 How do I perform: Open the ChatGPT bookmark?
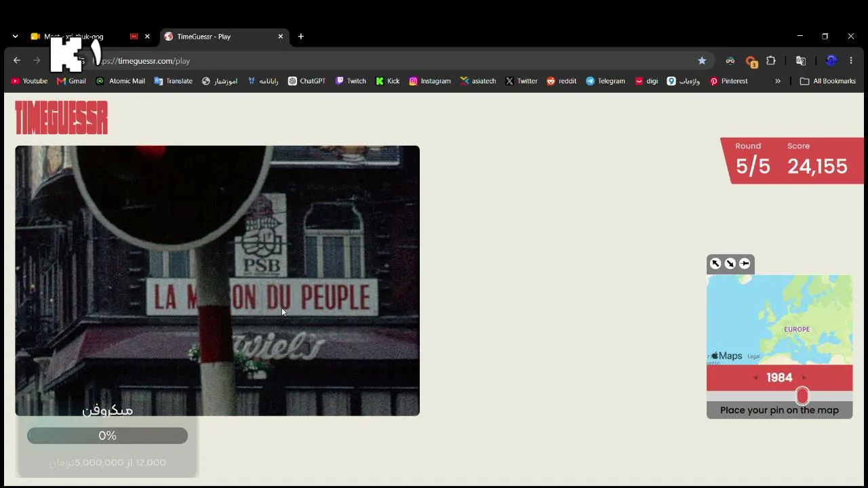[x=307, y=81]
